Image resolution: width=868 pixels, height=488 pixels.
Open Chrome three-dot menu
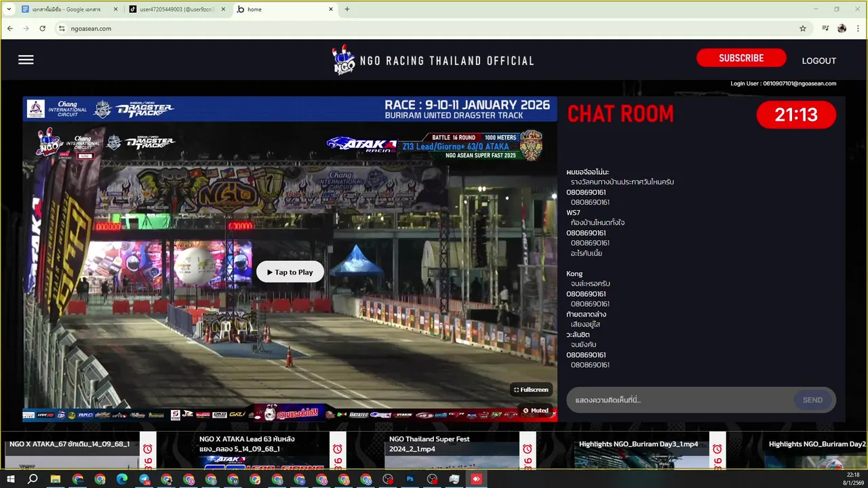[x=859, y=28]
